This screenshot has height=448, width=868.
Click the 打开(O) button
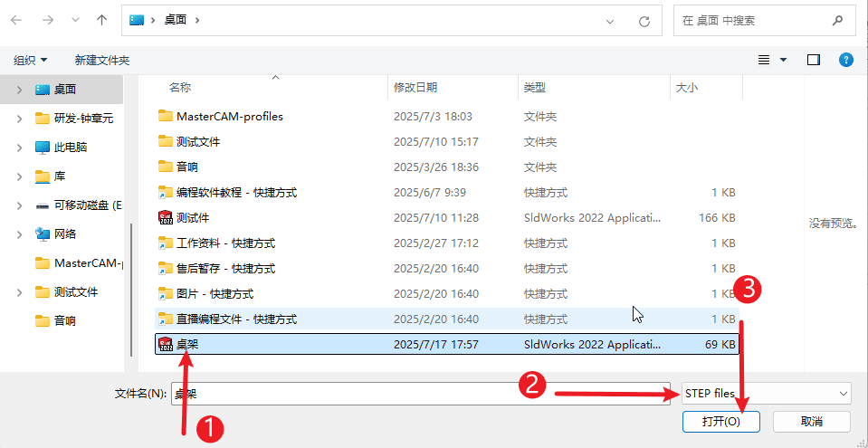pyautogui.click(x=720, y=422)
